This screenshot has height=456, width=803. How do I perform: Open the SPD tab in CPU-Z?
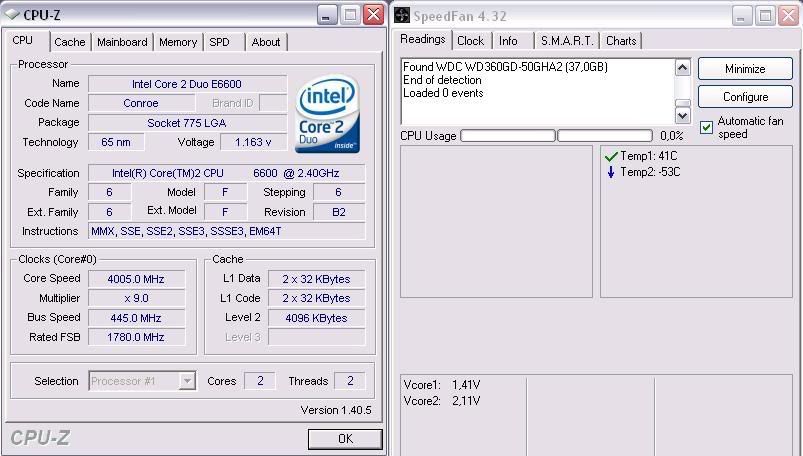219,42
